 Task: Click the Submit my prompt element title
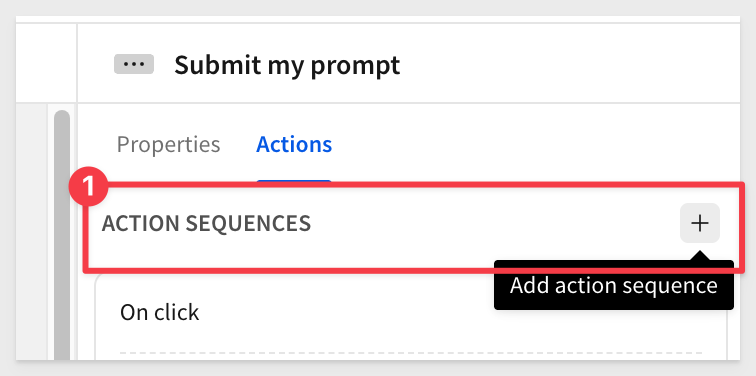(287, 65)
